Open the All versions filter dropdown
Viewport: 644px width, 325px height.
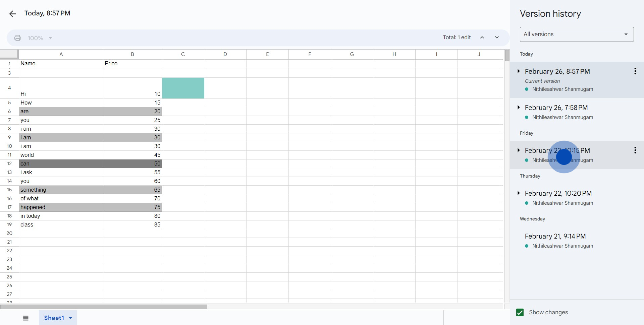577,35
